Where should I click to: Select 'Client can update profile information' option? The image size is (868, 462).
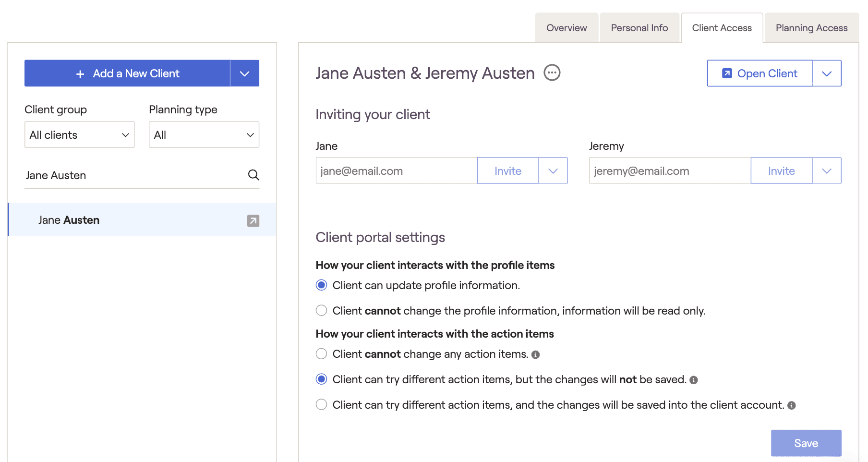click(322, 285)
